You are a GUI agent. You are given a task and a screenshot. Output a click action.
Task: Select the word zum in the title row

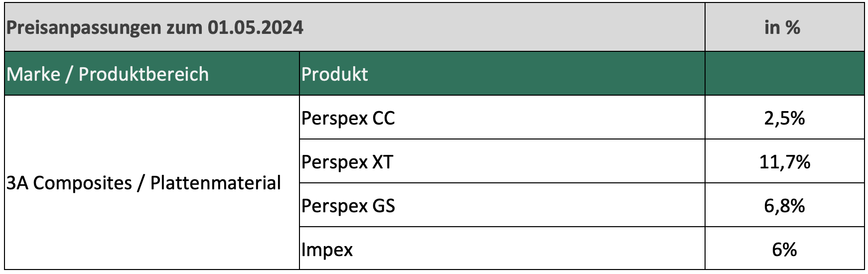tap(184, 27)
